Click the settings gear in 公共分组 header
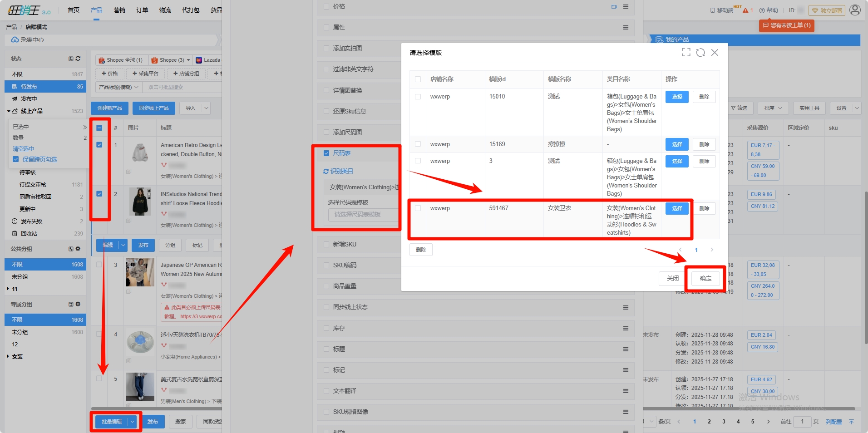This screenshot has height=433, width=868. click(78, 249)
